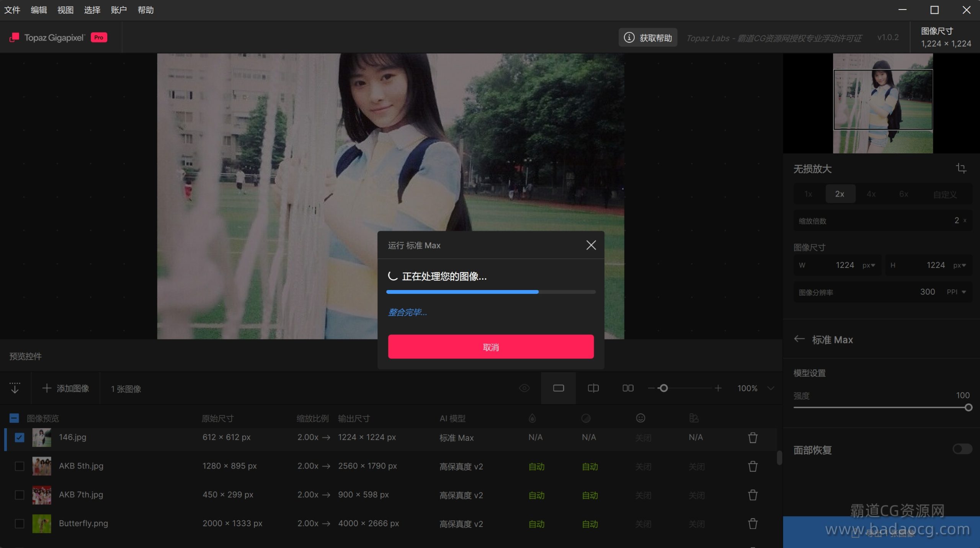Switch to side-by-side view icon
The image size is (980, 548).
[628, 388]
